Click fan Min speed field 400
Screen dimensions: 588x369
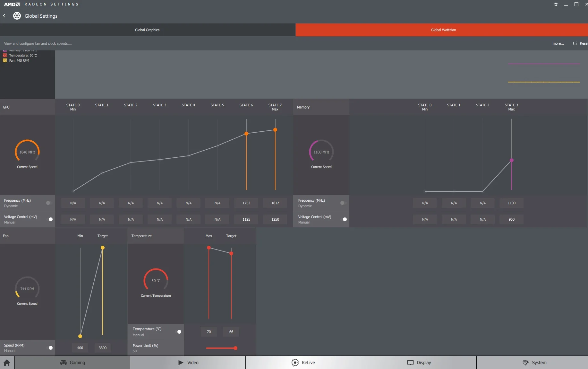(x=80, y=348)
